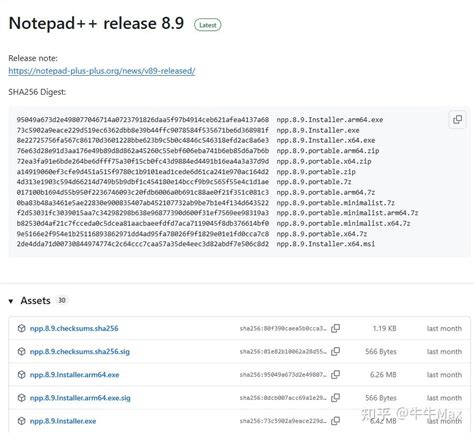474x433 pixels.
Task: Open the v89-released release note link
Action: point(102,71)
